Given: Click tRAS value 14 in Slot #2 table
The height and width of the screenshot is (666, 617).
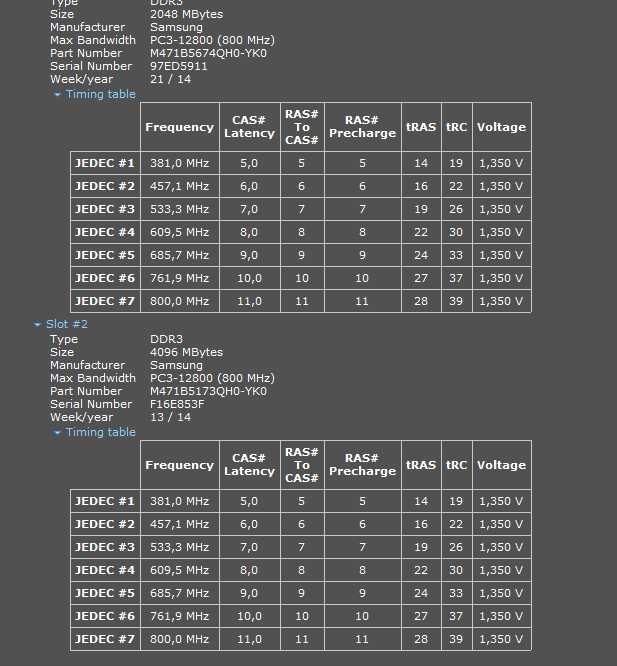Looking at the screenshot, I should [421, 501].
